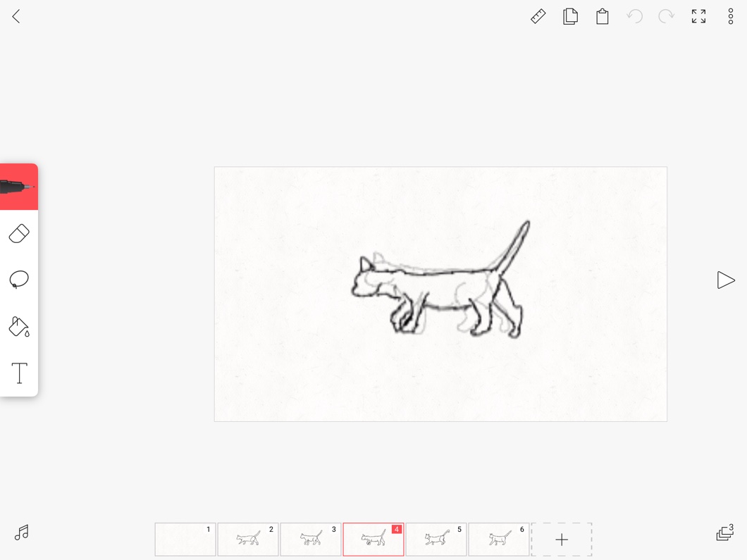747x560 pixels.
Task: Undo the last action
Action: tap(634, 16)
